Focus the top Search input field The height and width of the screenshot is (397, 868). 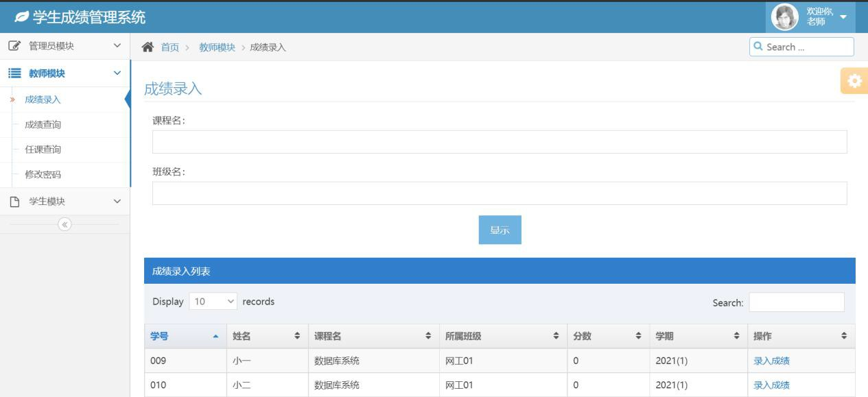coord(801,47)
